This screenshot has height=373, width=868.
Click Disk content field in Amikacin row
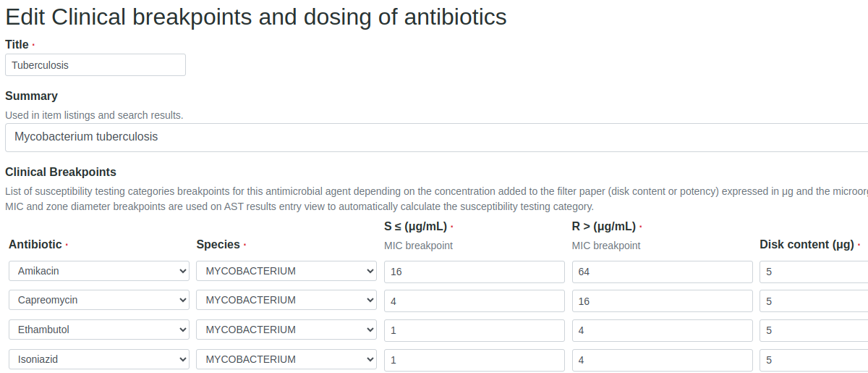[814, 272]
